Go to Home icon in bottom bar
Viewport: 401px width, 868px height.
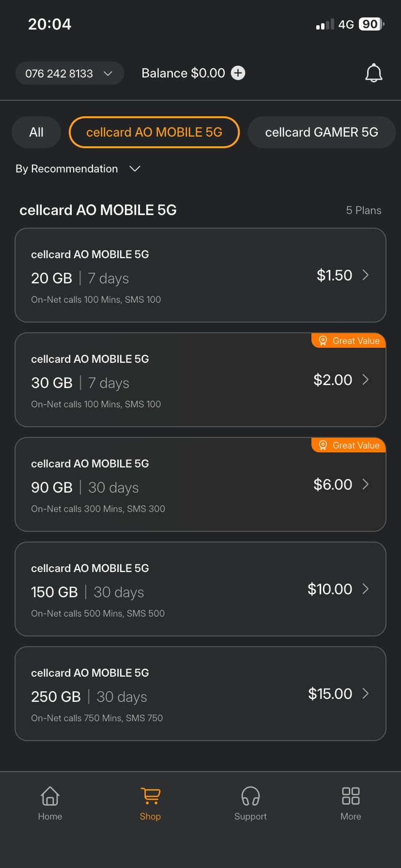[50, 795]
